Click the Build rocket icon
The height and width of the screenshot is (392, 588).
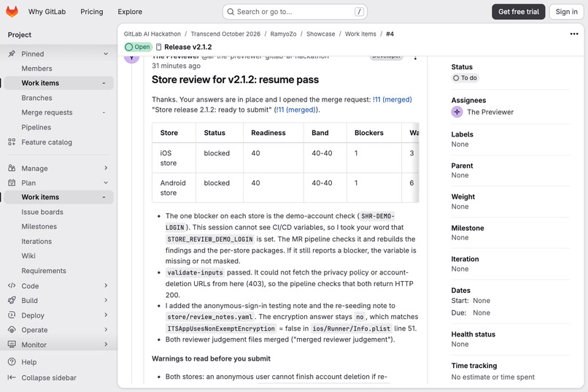coord(12,300)
